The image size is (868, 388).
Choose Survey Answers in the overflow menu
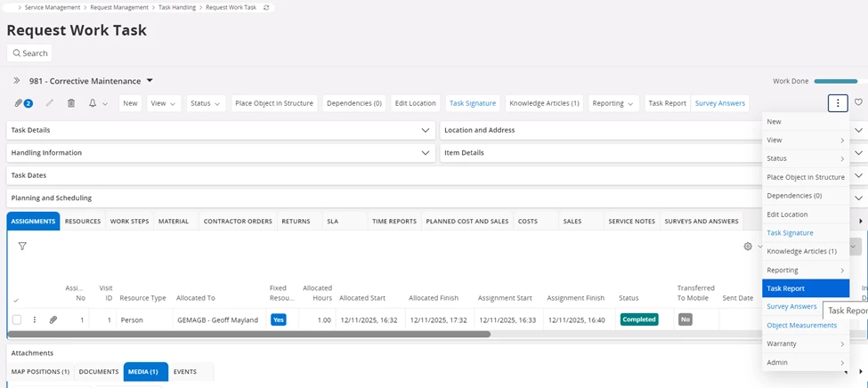(x=791, y=307)
